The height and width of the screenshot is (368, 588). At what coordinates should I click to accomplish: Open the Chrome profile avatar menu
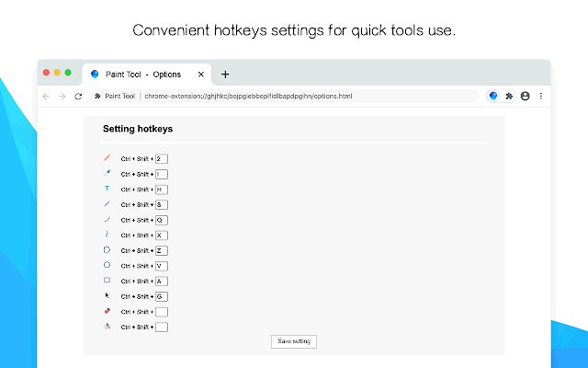coord(525,96)
